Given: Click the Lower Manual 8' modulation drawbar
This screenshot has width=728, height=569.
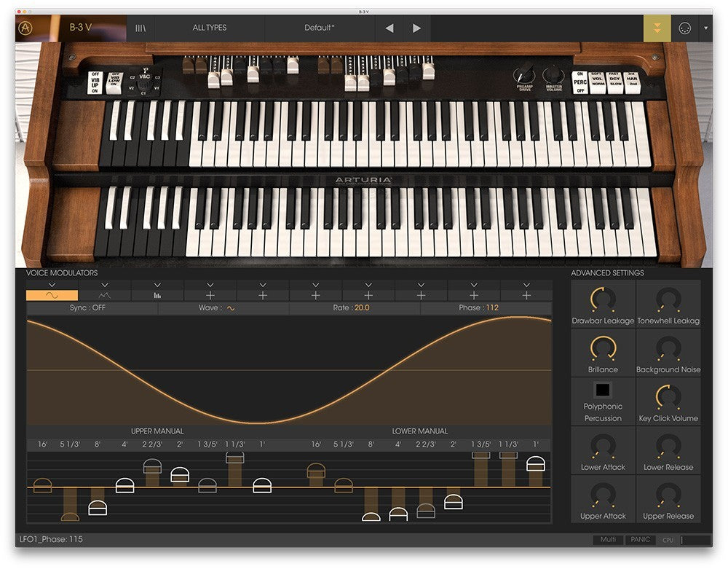Looking at the screenshot, I should point(371,517).
